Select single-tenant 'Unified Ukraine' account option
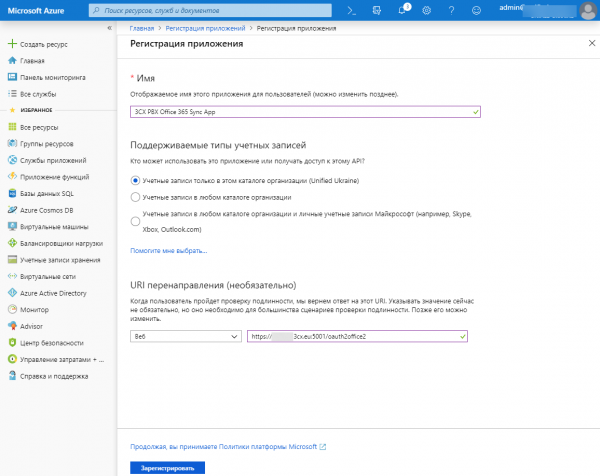The height and width of the screenshot is (476, 600). (136, 180)
